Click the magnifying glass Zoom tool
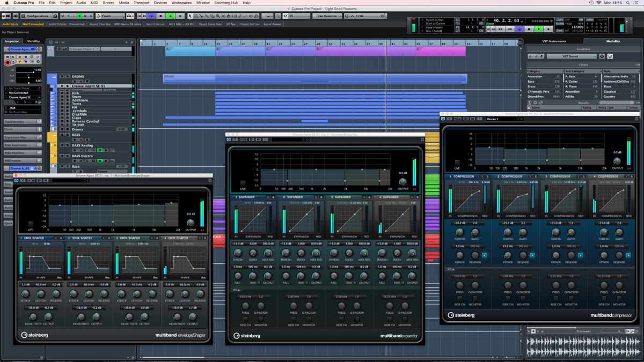The width and height of the screenshot is (644, 362). (217, 17)
